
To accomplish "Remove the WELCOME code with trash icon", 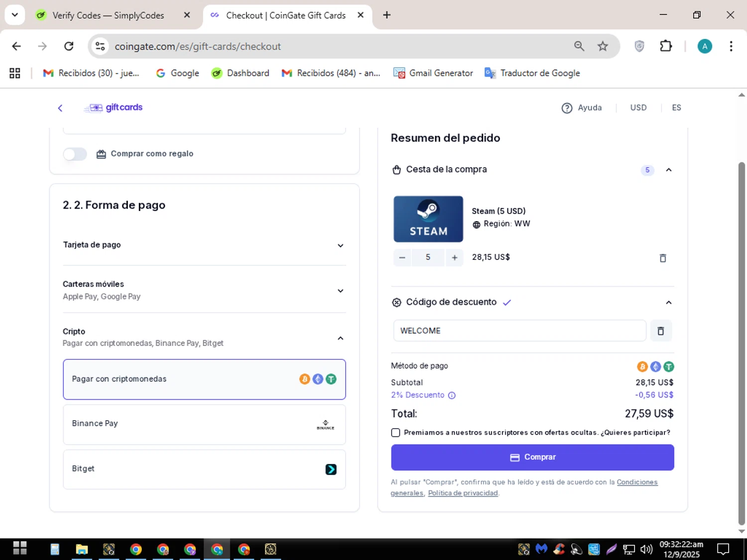I will coord(661,331).
